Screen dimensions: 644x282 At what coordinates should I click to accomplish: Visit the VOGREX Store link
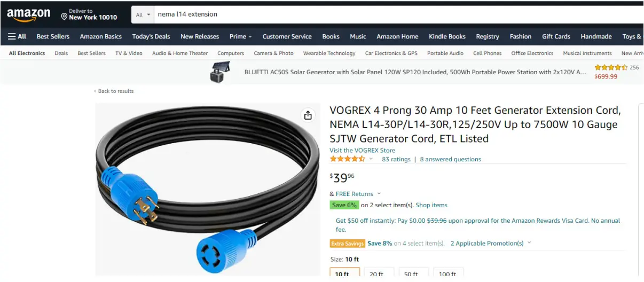click(x=363, y=150)
